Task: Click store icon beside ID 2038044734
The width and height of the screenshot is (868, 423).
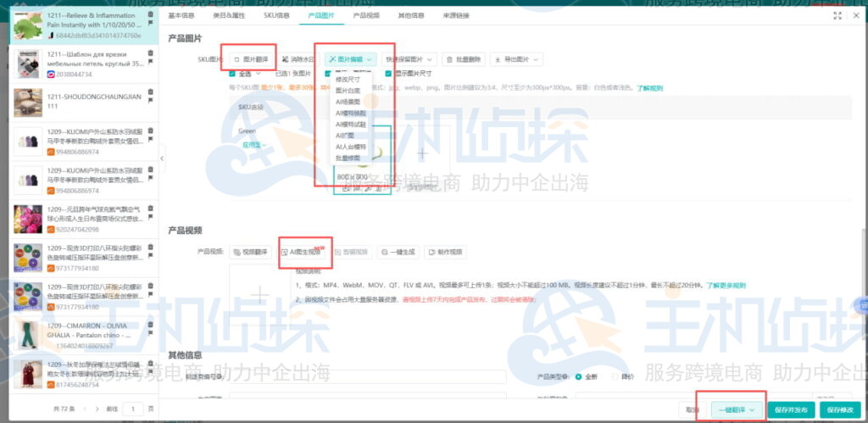Action: tap(51, 75)
